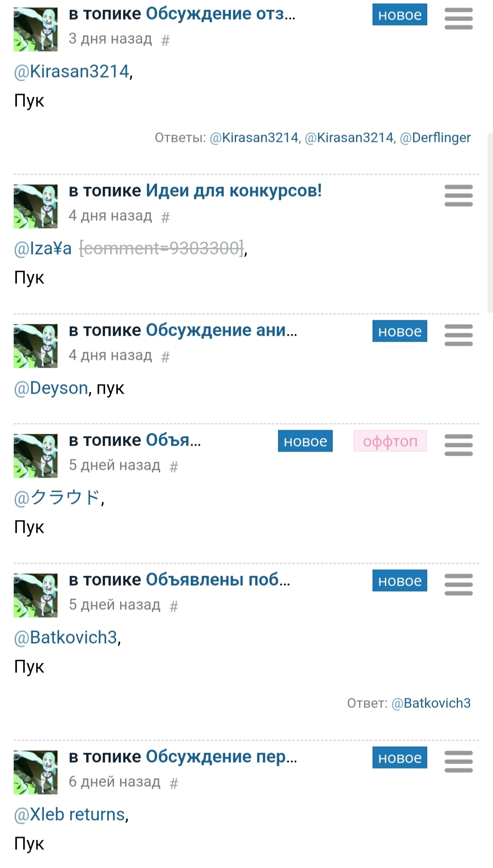Open the @Deyson mention profile

(51, 388)
